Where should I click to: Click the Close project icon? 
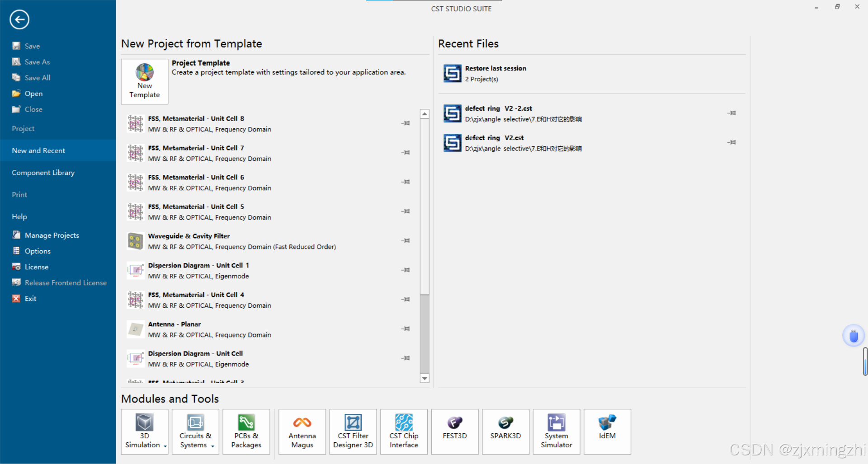pos(16,109)
